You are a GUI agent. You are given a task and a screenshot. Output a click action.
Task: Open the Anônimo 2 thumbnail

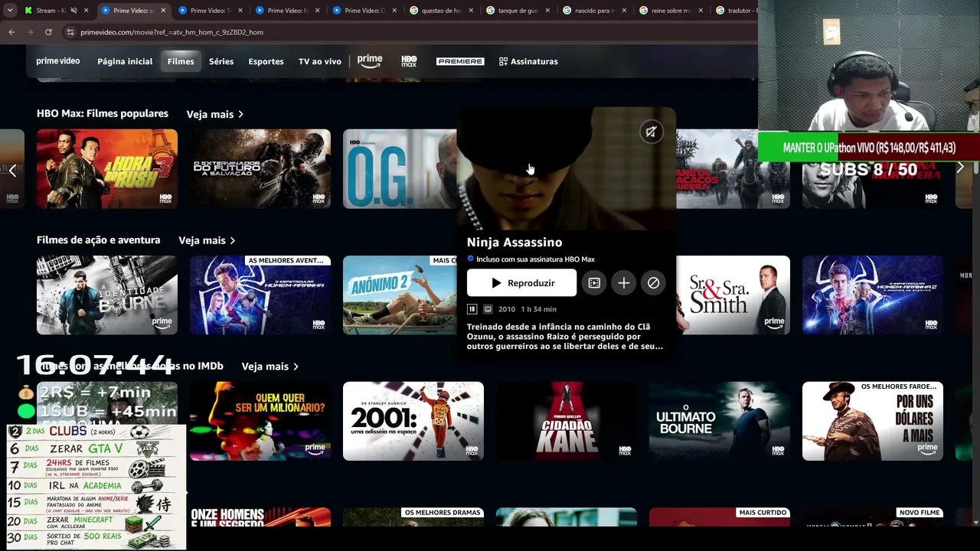point(400,295)
